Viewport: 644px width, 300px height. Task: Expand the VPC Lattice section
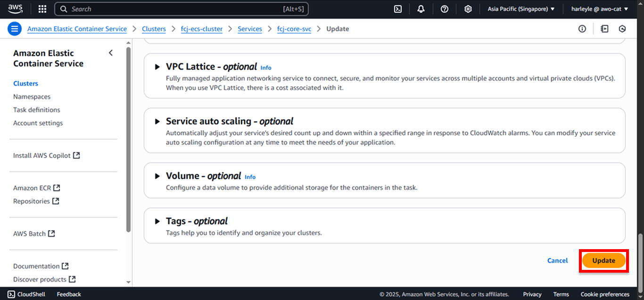tap(157, 67)
